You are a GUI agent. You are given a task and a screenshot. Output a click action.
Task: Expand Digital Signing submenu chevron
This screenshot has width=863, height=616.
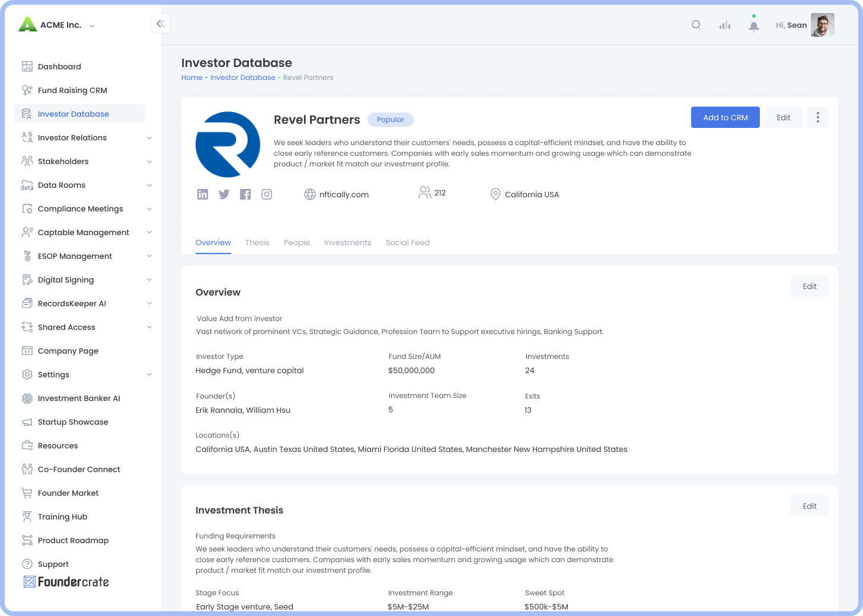pyautogui.click(x=149, y=280)
